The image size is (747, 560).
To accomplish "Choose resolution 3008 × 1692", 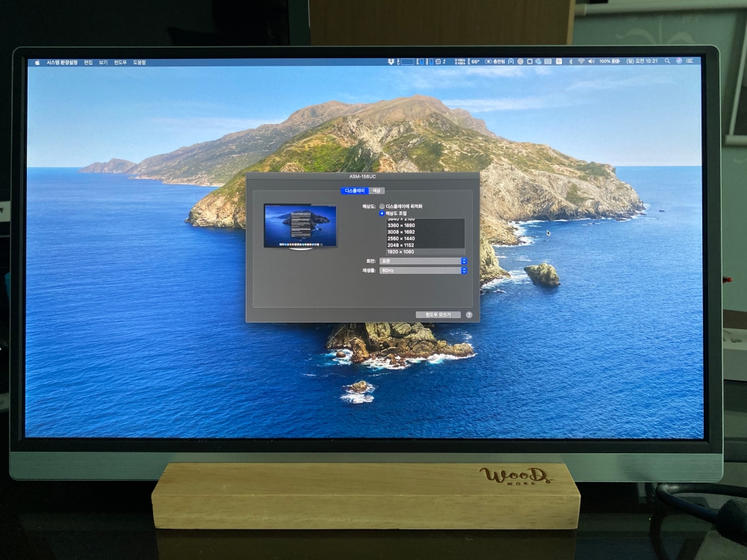I will click(425, 232).
